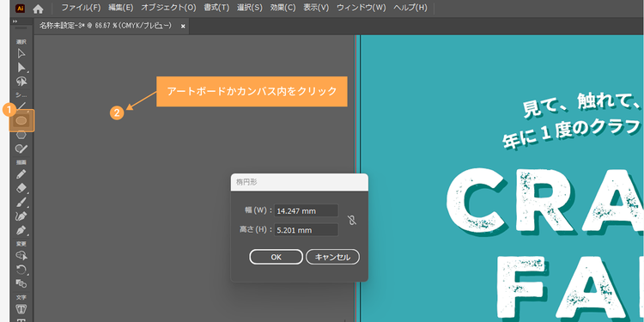Select the Selection tool (outlined arrow)
Viewport: 644px width, 322px height.
[x=21, y=54]
